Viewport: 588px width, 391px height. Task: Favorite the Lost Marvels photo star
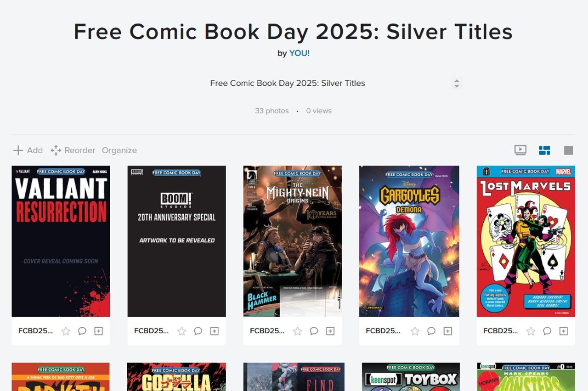click(x=531, y=331)
